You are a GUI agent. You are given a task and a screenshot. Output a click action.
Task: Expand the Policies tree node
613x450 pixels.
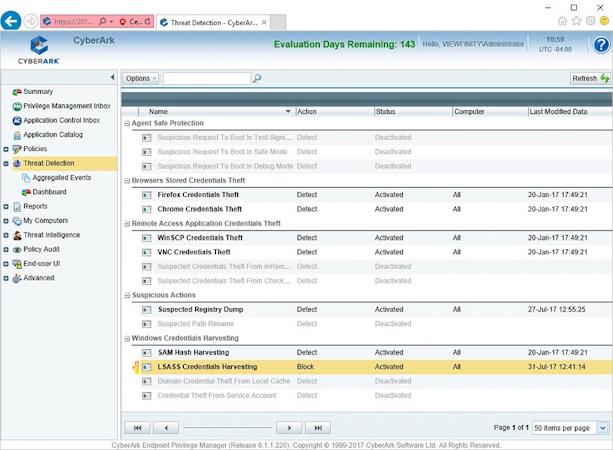[6, 149]
